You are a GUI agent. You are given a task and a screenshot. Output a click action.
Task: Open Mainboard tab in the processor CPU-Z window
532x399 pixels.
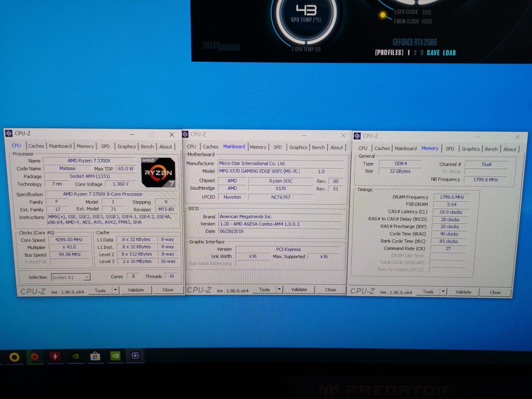60,146
